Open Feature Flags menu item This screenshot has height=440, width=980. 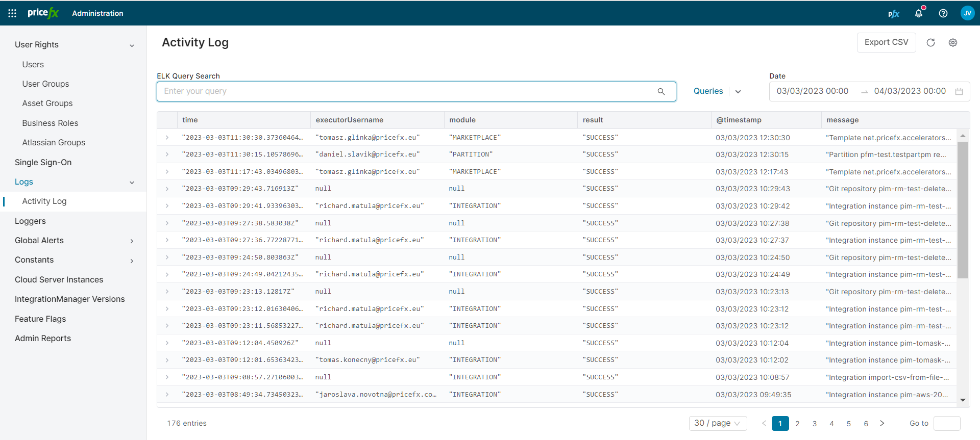pos(40,319)
